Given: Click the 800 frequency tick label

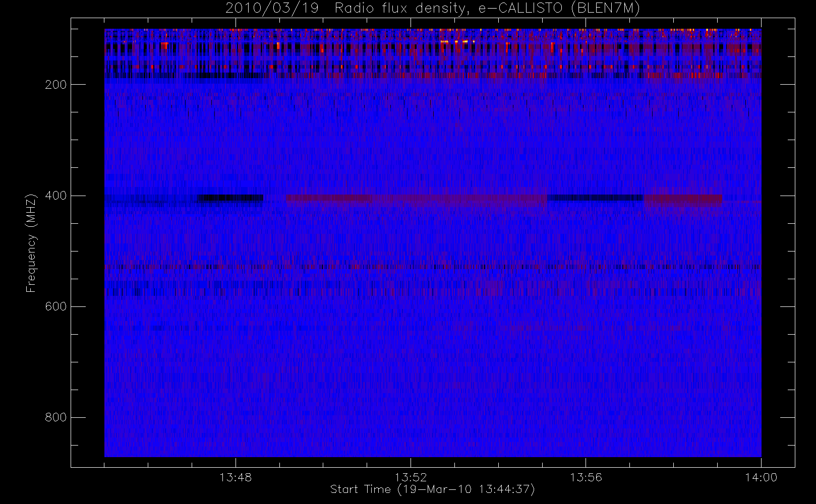Looking at the screenshot, I should 56,417.
